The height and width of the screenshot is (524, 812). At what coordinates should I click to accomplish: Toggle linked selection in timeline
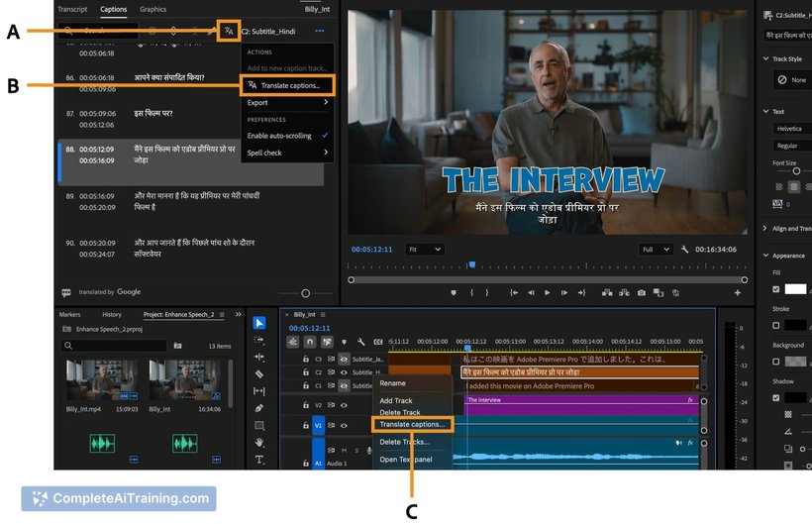(x=327, y=343)
